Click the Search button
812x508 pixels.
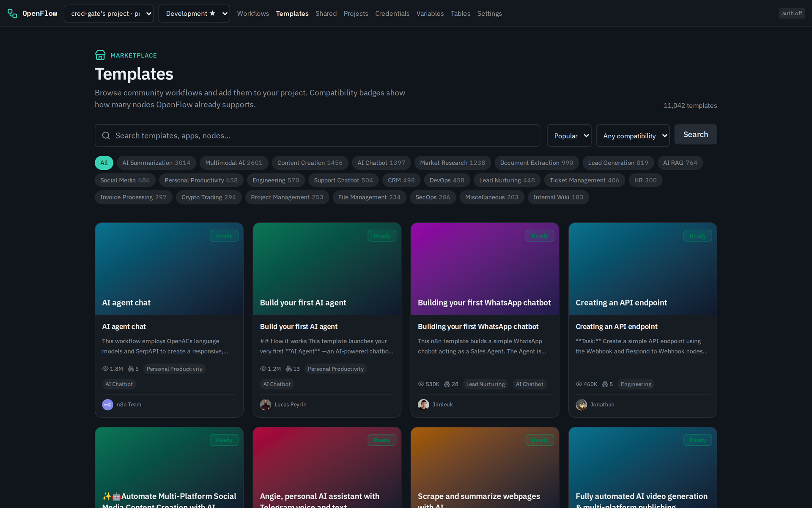point(696,134)
